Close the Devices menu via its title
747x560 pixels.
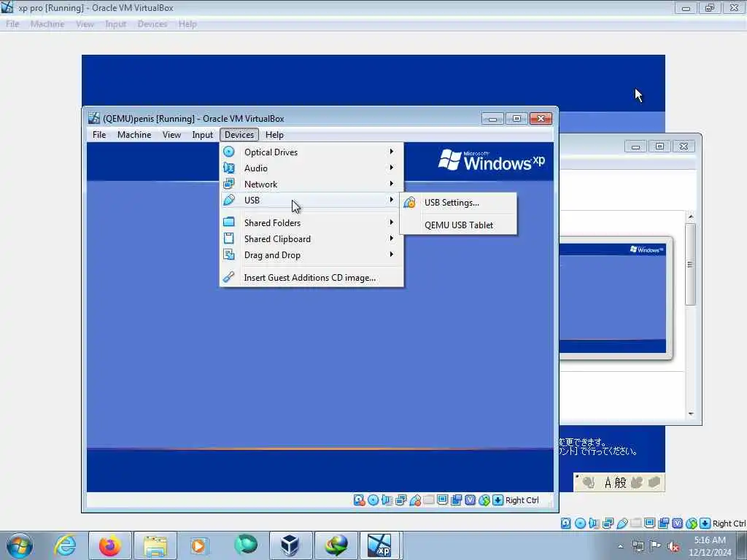pyautogui.click(x=239, y=135)
